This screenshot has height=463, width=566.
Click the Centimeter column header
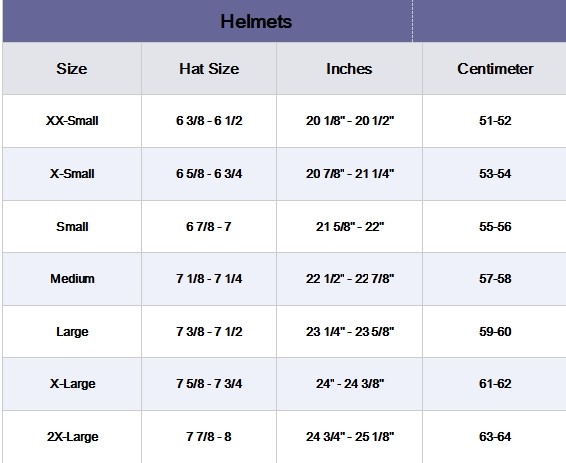(495, 69)
